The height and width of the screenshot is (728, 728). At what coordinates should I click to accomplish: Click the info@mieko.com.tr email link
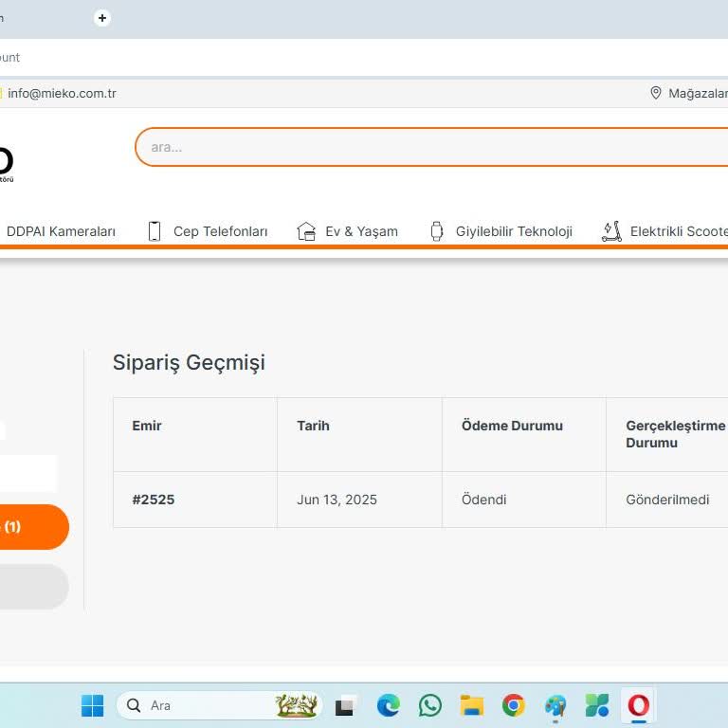point(62,93)
